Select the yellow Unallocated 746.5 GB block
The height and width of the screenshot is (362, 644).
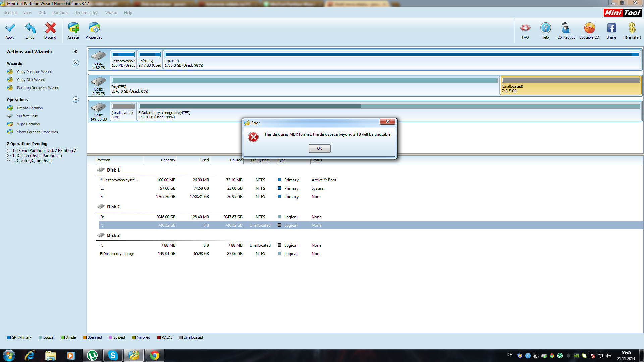(x=571, y=86)
